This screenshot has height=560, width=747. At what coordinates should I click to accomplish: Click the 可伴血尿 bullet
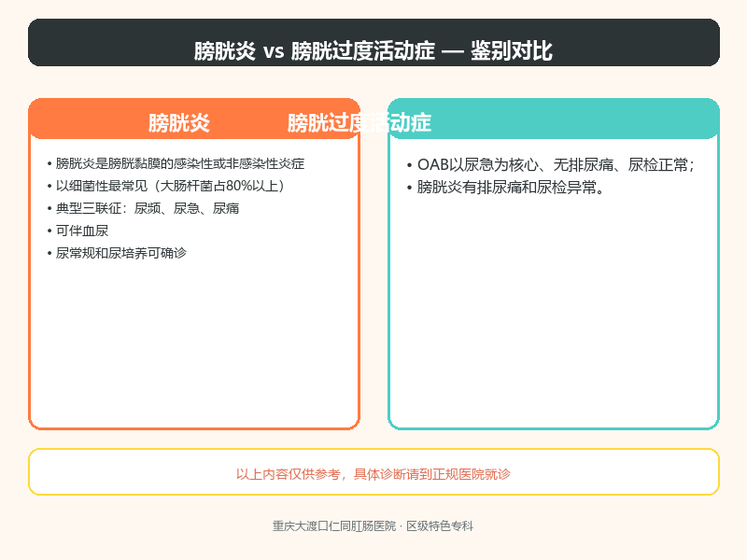point(78,231)
